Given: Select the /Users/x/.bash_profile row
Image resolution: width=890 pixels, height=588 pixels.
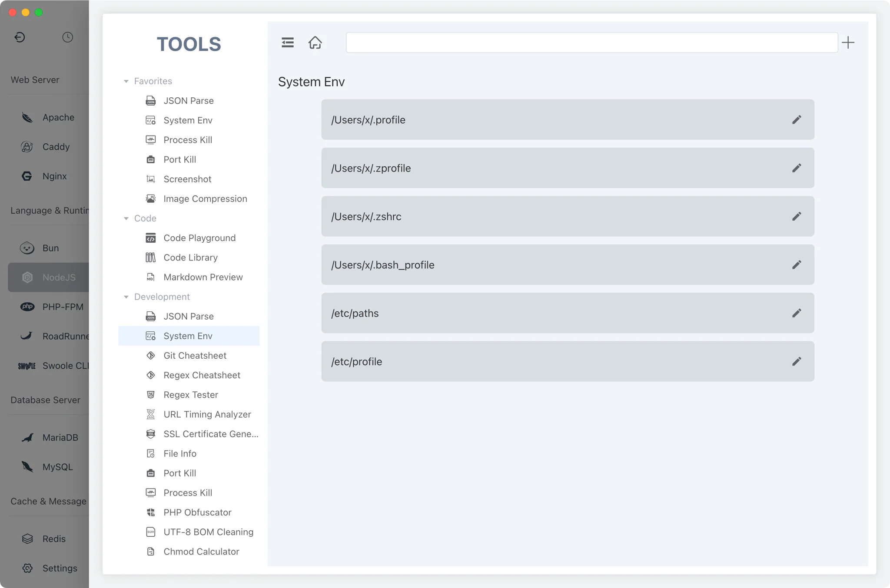Looking at the screenshot, I should [568, 264].
